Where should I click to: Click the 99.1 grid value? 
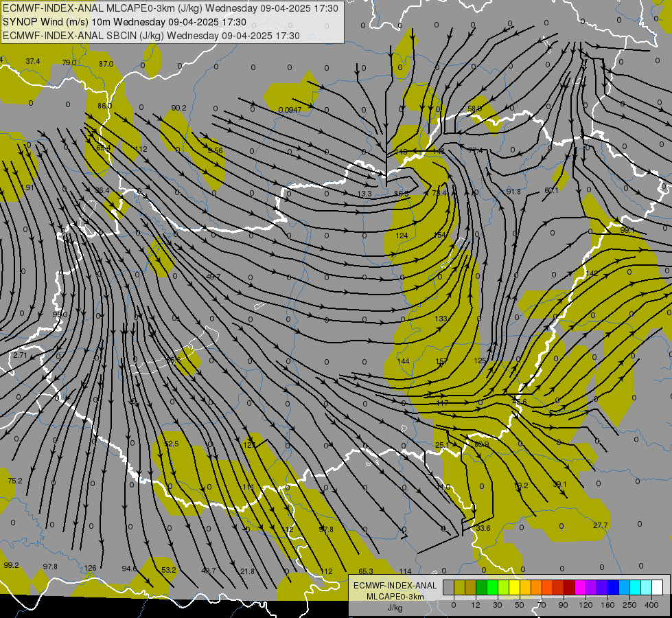point(627,230)
